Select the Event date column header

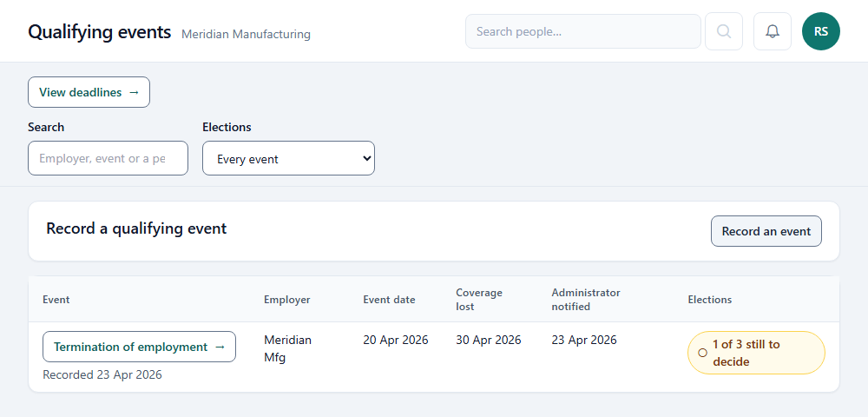pyautogui.click(x=389, y=300)
